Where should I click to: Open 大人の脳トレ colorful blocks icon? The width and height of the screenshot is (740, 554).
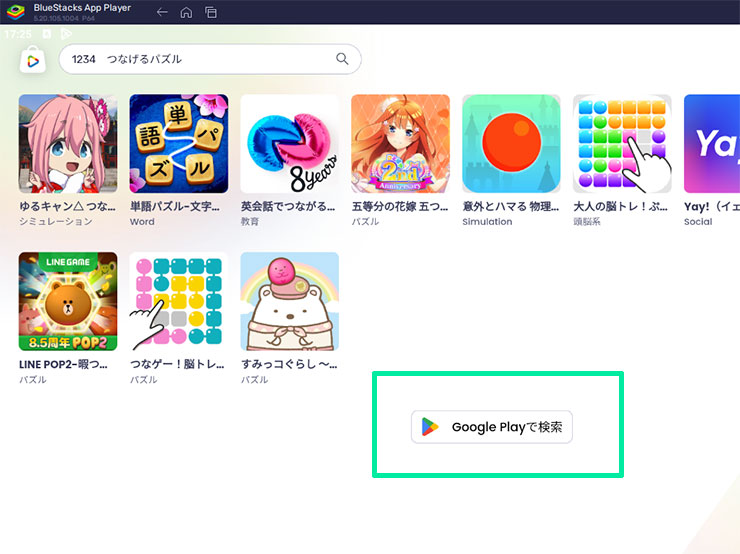[622, 143]
